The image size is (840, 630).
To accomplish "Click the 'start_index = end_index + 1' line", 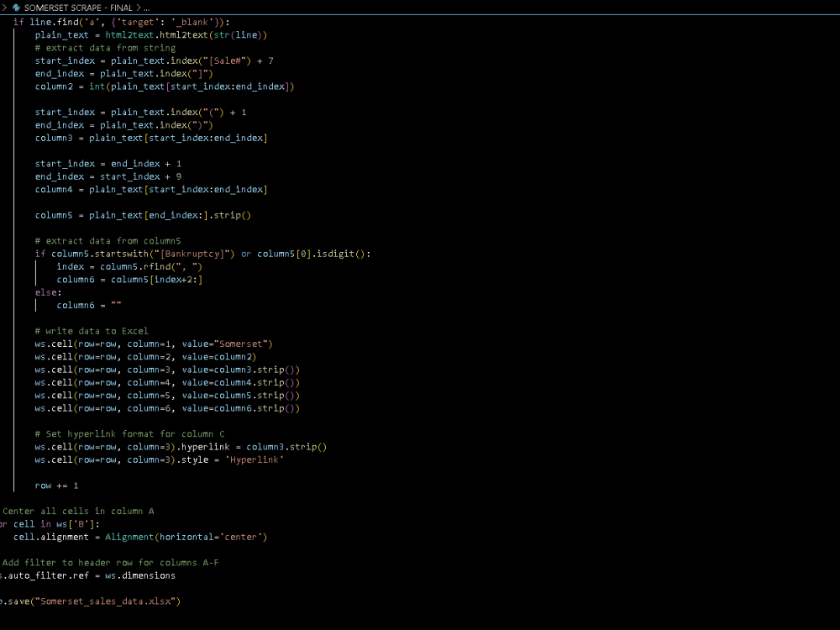I will [108, 164].
